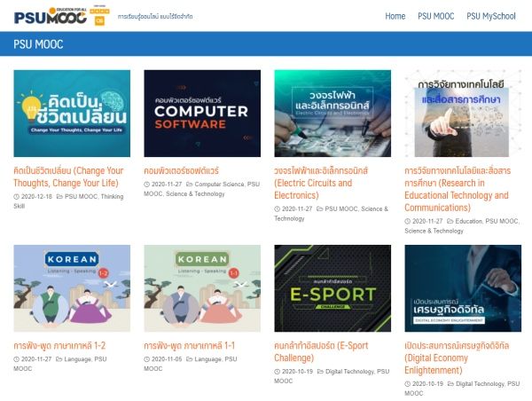Click the Change Your Thoughts course title link

coord(68,177)
